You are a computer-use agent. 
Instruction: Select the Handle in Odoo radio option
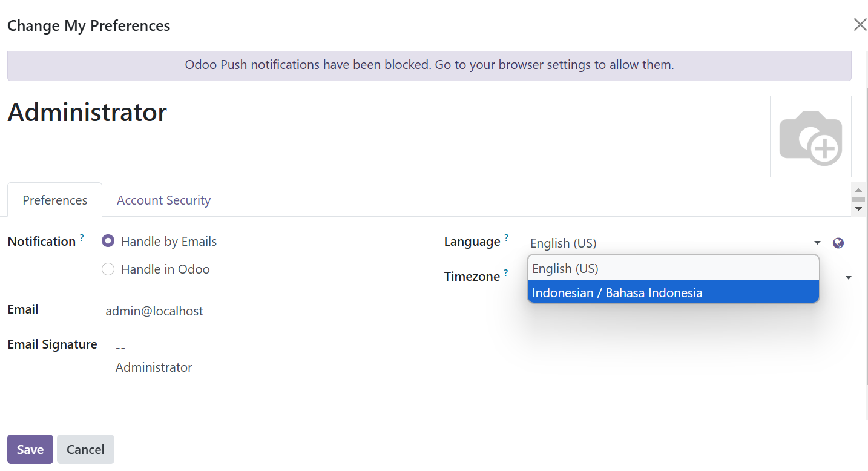pyautogui.click(x=108, y=269)
